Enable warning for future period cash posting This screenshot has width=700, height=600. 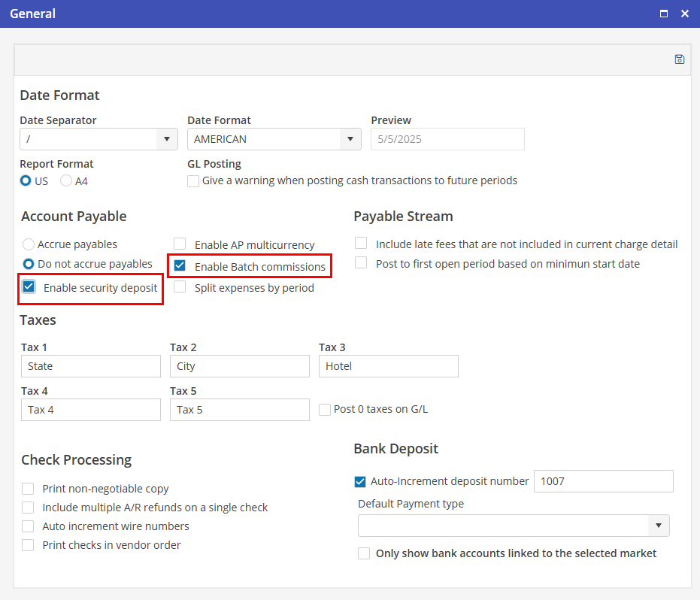coord(193,180)
